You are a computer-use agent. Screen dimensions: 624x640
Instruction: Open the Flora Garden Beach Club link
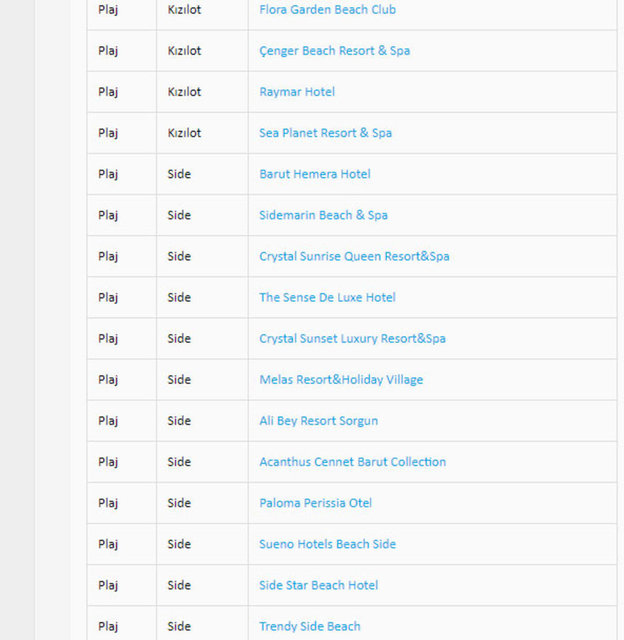(327, 10)
